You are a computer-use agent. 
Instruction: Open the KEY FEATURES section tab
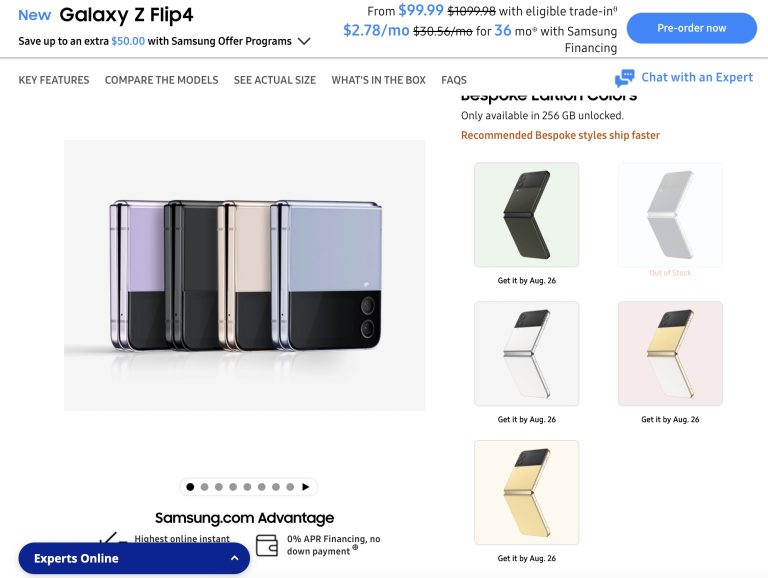click(x=54, y=80)
